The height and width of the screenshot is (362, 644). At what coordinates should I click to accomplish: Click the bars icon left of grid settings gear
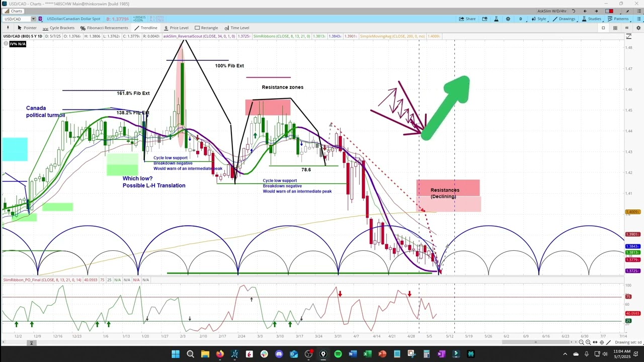(x=626, y=28)
